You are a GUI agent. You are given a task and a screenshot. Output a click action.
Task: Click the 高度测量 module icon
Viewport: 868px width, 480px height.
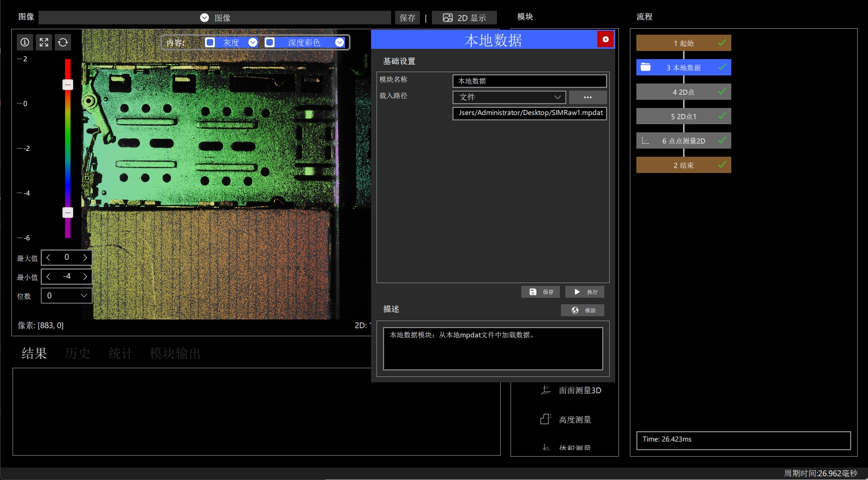(546, 419)
